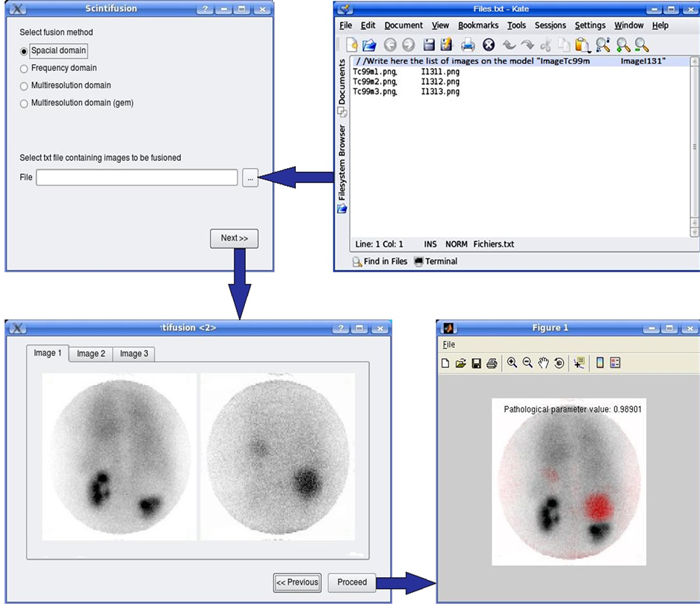Select the Spacial domain radio button

24,52
